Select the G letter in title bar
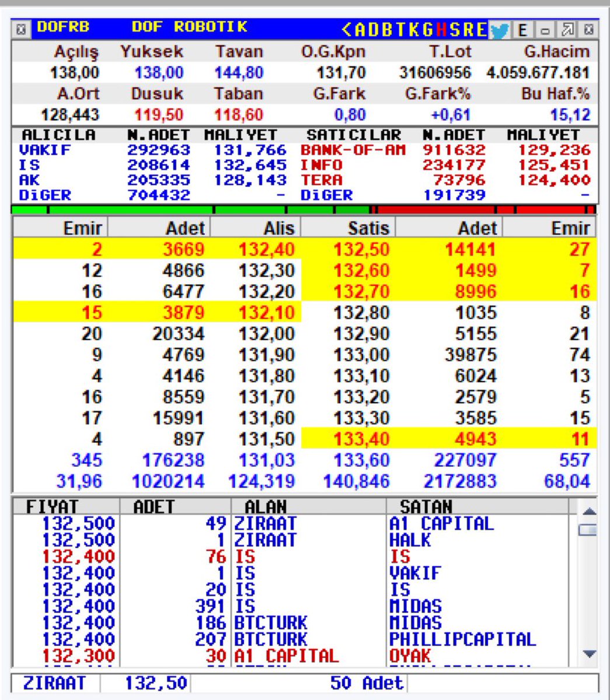 click(x=428, y=29)
